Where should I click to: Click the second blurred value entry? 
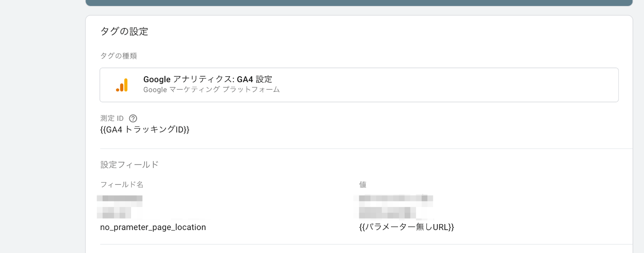386,212
